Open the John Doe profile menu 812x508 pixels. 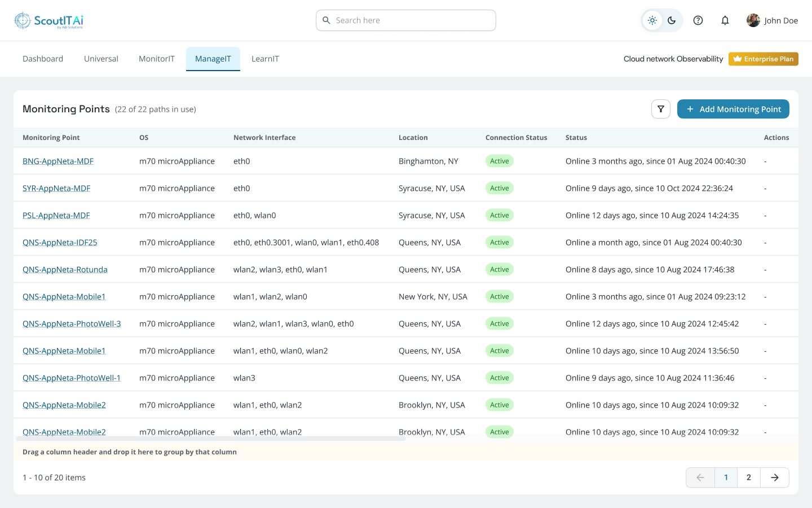tap(772, 20)
